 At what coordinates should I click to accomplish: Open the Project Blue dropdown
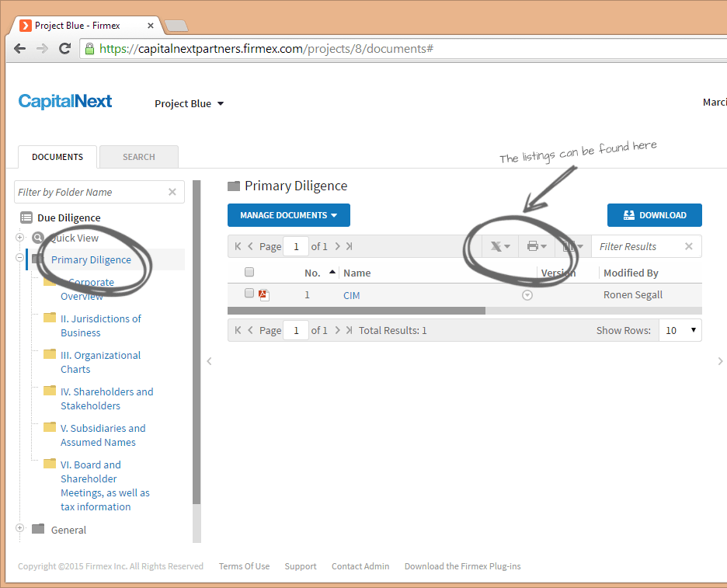[x=190, y=103]
